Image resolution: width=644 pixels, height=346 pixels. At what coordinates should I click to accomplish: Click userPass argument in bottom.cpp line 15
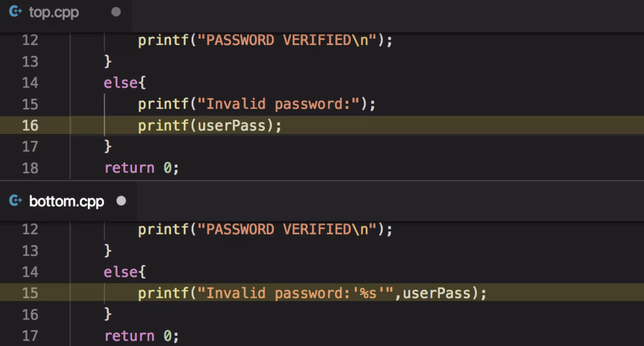click(437, 293)
